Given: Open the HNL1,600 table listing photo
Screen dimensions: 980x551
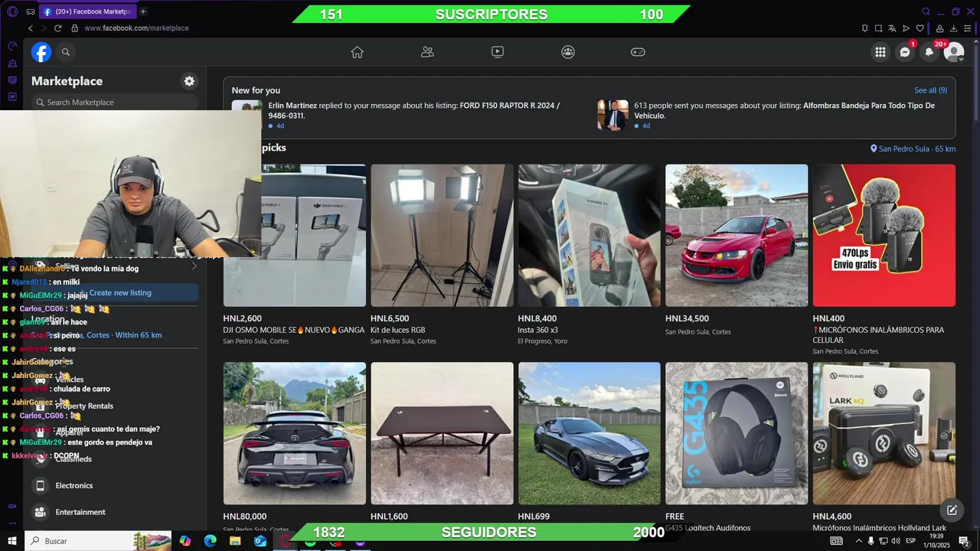Looking at the screenshot, I should click(442, 433).
